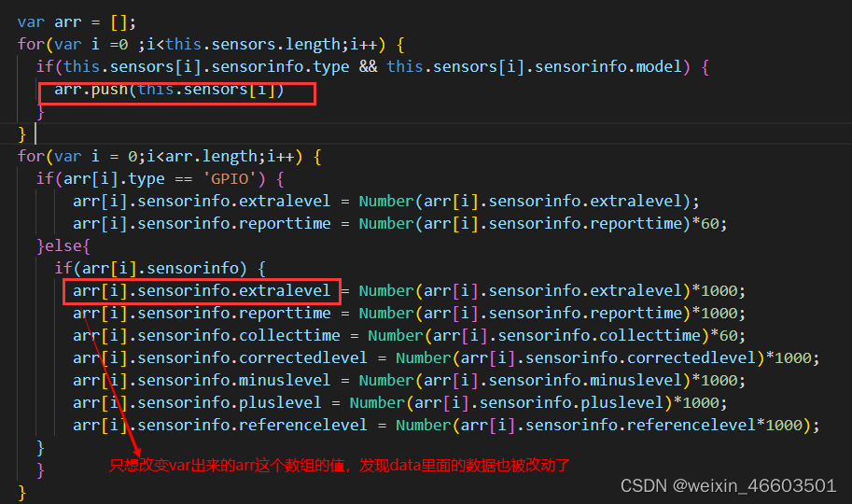Click the line 'var arr = [];'
This screenshot has height=504, width=852.
(x=77, y=22)
